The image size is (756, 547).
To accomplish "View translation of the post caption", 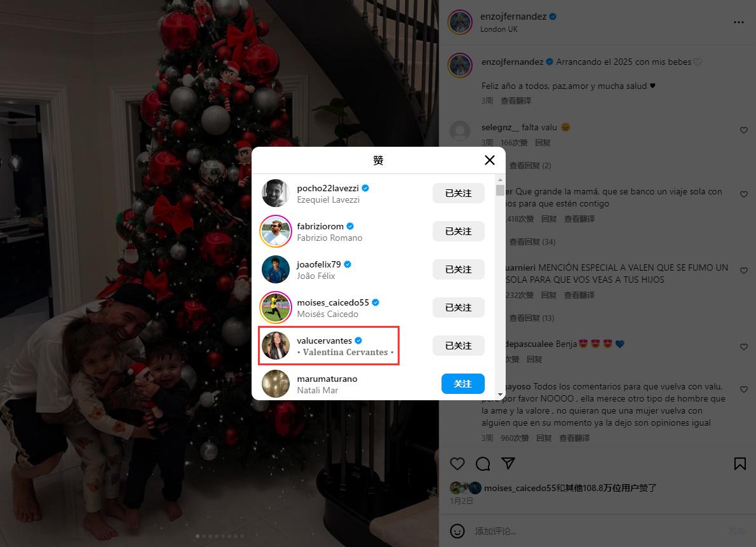I will 515,101.
